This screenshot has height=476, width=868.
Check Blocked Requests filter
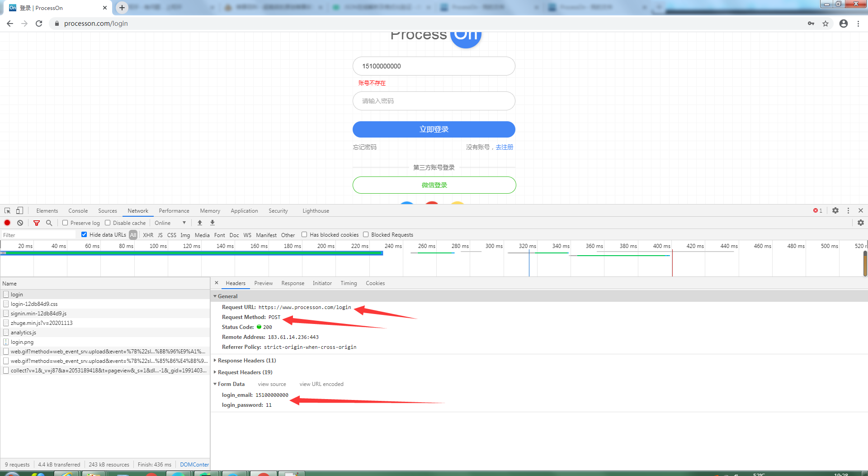pyautogui.click(x=366, y=234)
